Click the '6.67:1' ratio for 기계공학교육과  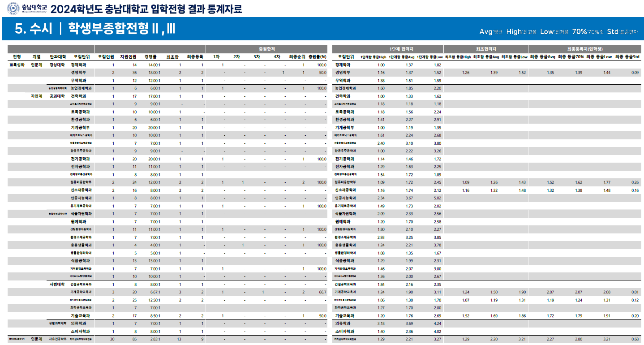(156, 292)
